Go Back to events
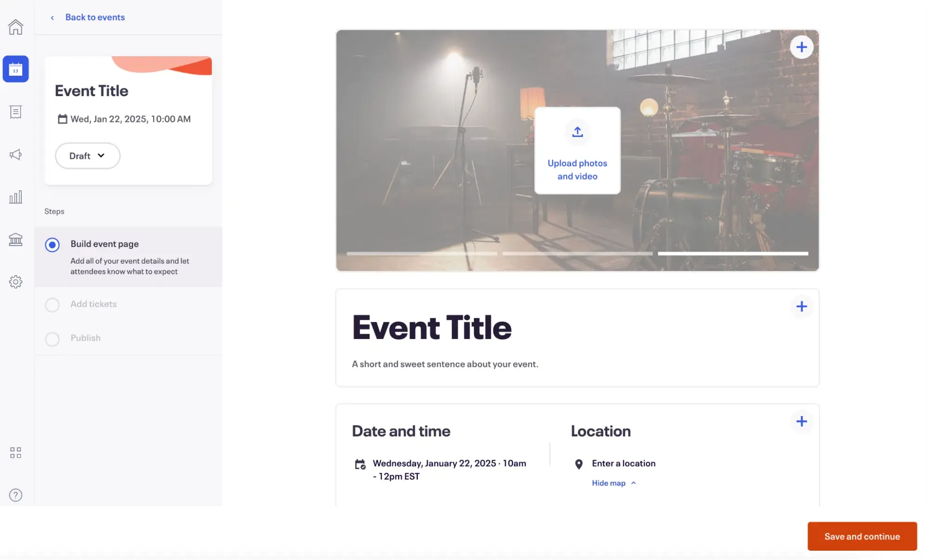The width and height of the screenshot is (929, 560). 95,17
